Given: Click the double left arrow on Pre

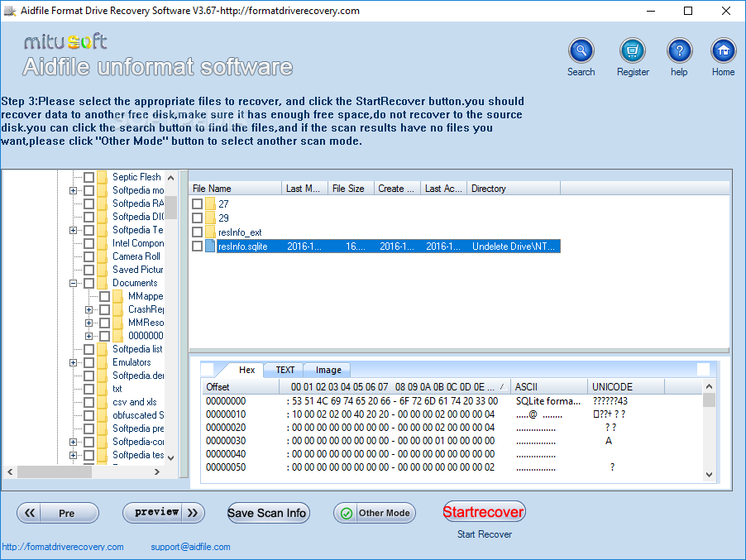Looking at the screenshot, I should point(30,513).
